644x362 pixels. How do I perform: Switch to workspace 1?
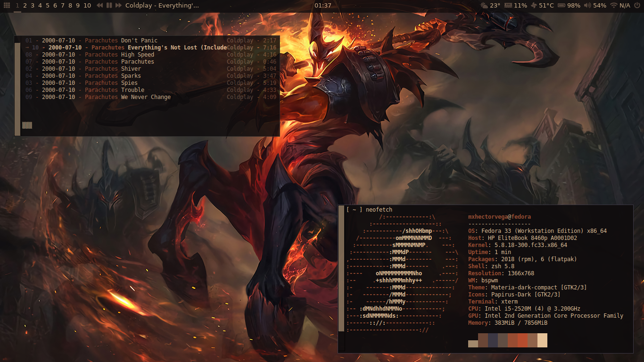17,6
